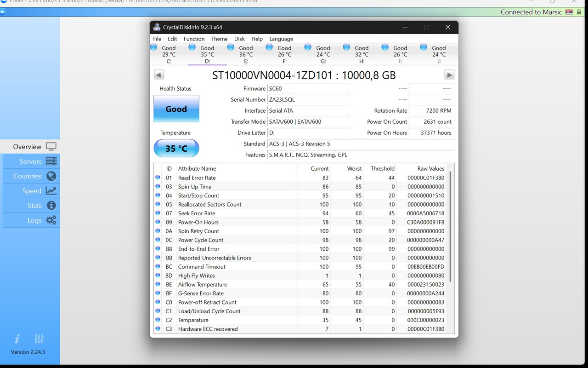Click the Good health status button
588x368 pixels.
176,109
